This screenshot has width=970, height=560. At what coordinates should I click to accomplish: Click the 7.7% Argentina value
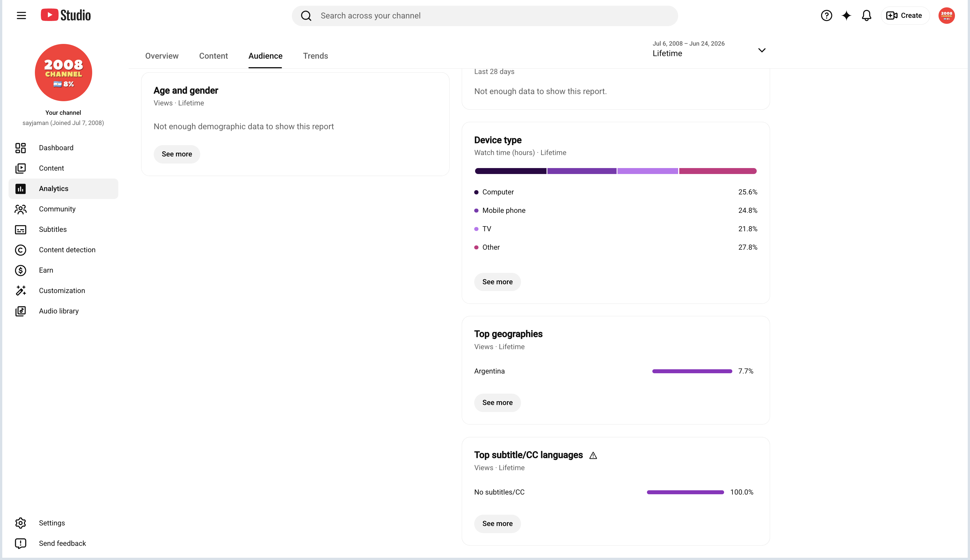(746, 371)
